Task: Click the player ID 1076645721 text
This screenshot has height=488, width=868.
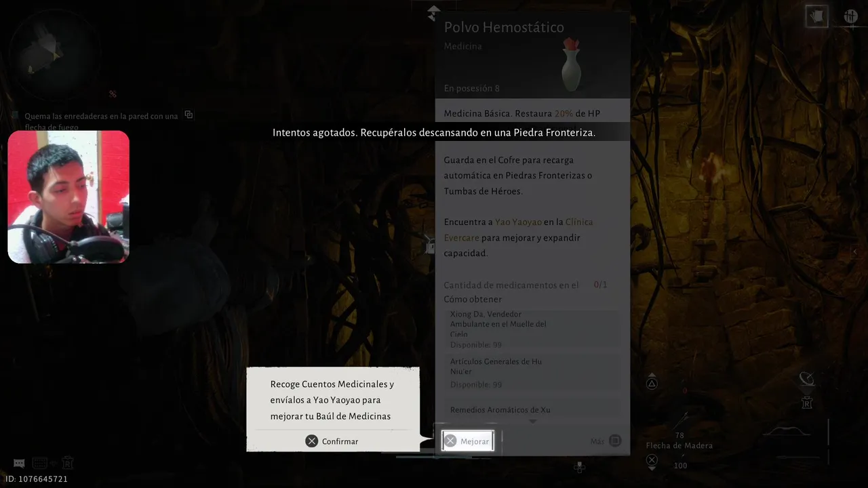Action: point(37,479)
